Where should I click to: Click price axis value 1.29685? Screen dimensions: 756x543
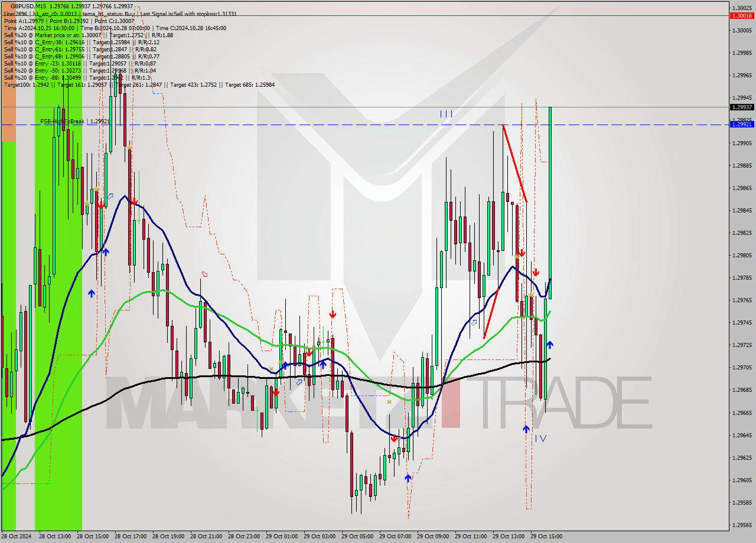click(x=742, y=390)
